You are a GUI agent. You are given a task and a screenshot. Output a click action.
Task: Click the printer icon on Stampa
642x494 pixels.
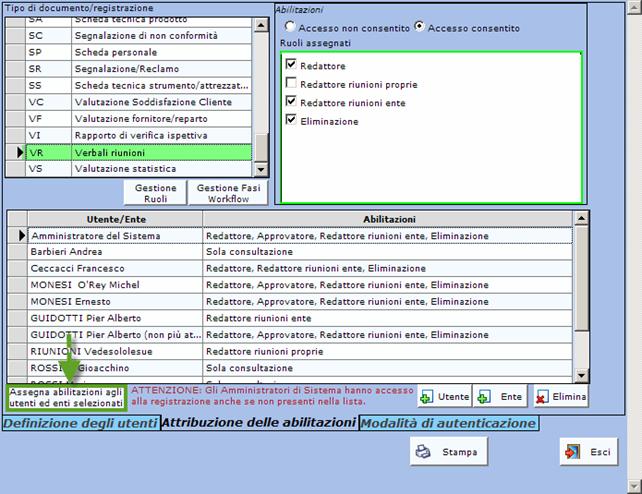tap(423, 452)
